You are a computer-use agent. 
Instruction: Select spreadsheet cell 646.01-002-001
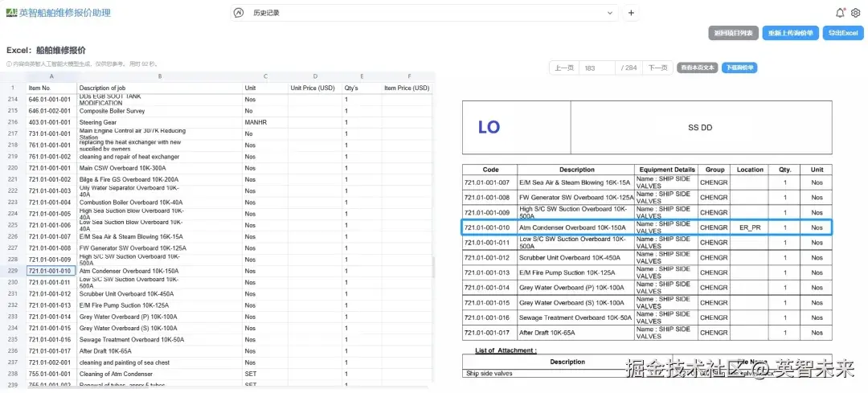point(51,111)
